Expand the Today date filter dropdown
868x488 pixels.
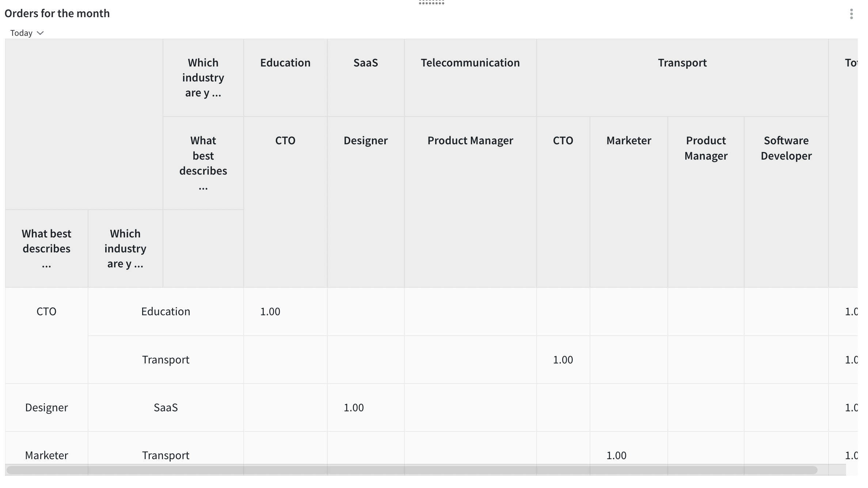click(22, 33)
